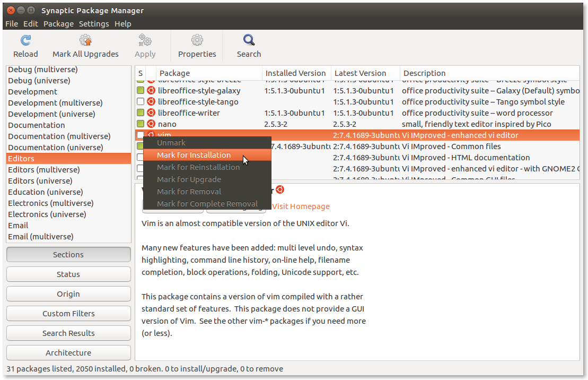Select Development (universe) section
The image size is (588, 380).
click(68, 114)
